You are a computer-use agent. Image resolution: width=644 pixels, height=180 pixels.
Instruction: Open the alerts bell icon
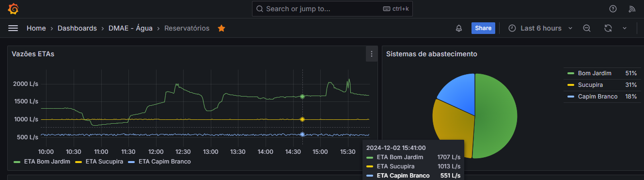coord(459,28)
